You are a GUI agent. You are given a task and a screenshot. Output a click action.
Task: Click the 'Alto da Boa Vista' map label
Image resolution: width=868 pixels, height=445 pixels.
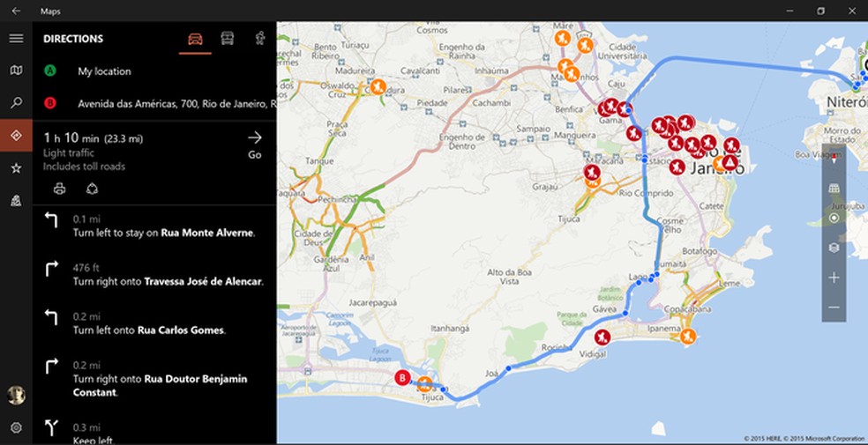click(x=509, y=277)
